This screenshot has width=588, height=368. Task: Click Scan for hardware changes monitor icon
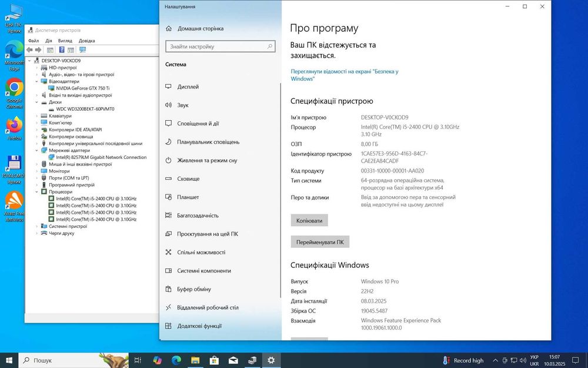pos(83,49)
